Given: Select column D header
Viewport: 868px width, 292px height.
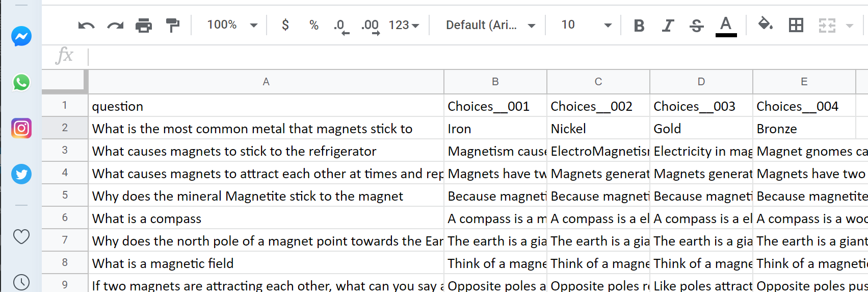Looking at the screenshot, I should click(701, 82).
